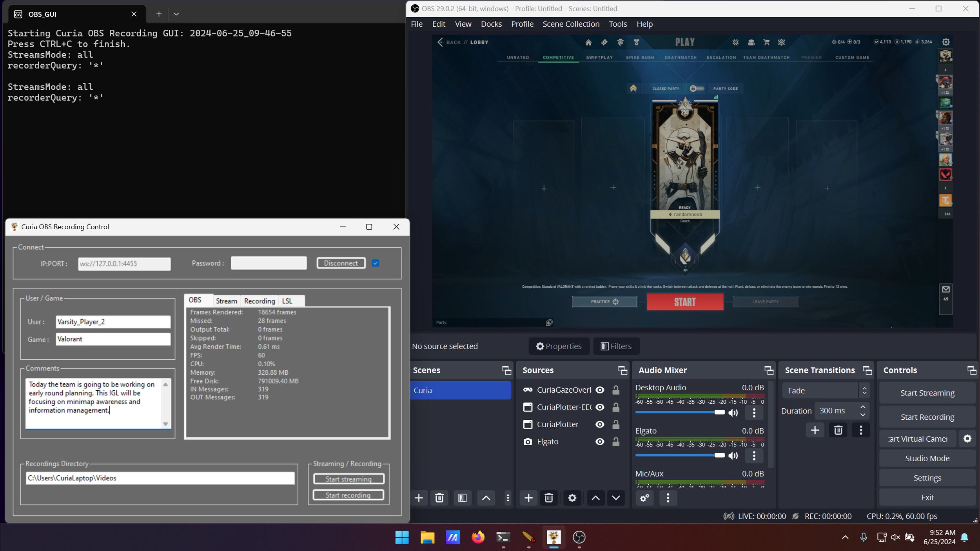
Task: Remove selected scene with trash icon
Action: pos(439,498)
